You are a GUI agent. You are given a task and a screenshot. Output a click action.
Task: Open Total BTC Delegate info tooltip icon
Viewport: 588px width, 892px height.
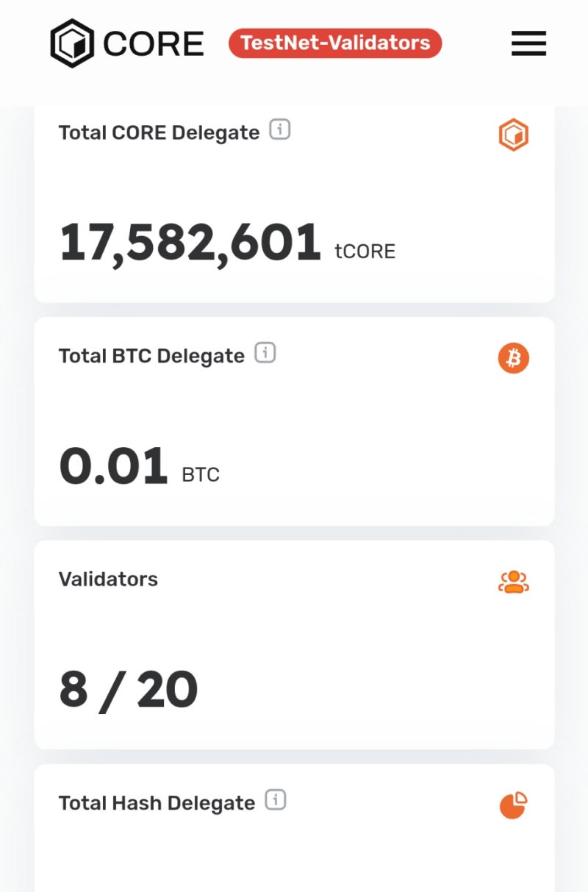[265, 353]
